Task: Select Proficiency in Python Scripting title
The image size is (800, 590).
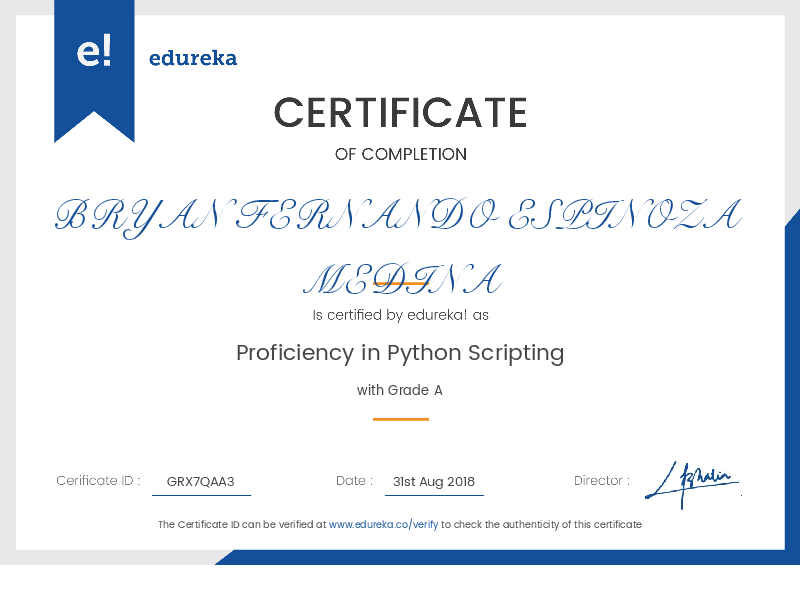Action: (400, 353)
